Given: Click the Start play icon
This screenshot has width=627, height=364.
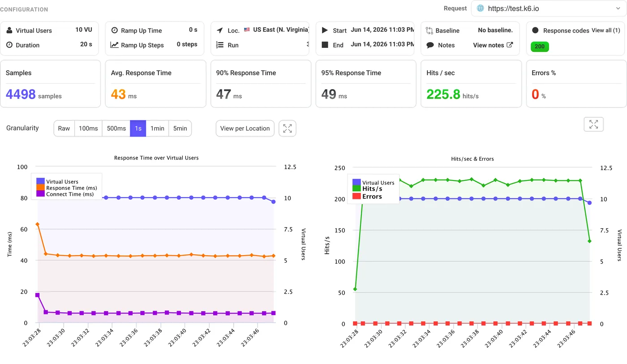Looking at the screenshot, I should pyautogui.click(x=325, y=30).
